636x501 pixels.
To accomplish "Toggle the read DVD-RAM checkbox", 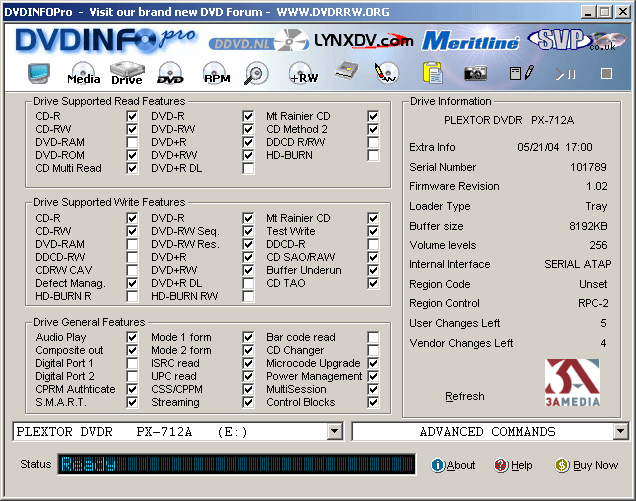I will click(x=132, y=142).
